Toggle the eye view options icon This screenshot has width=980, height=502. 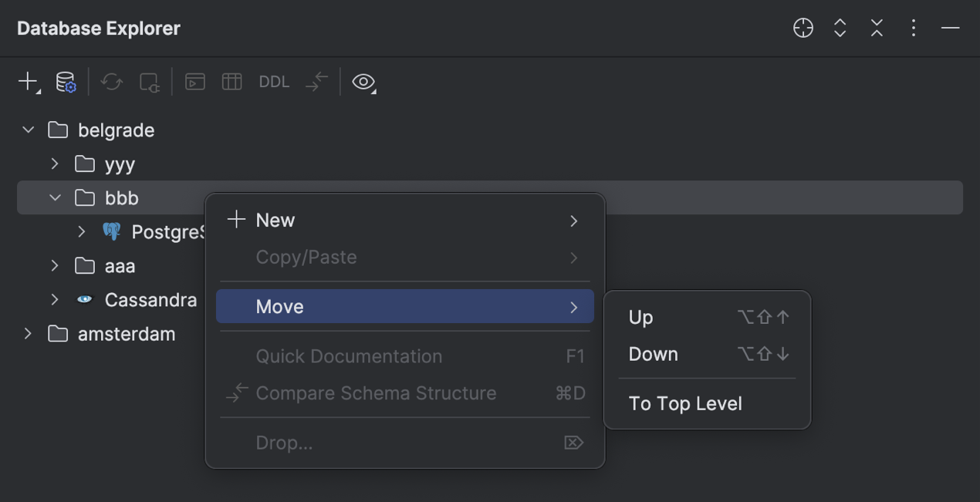[x=363, y=82]
